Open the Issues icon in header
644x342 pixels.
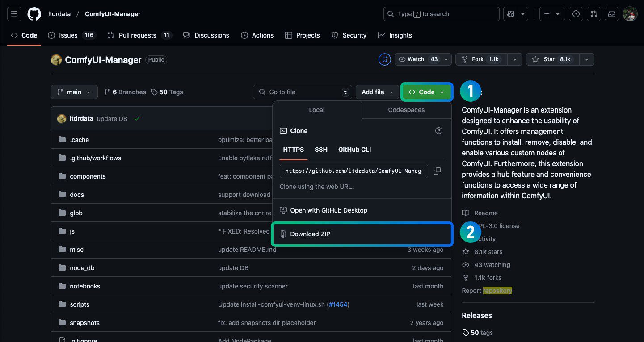pyautogui.click(x=576, y=14)
